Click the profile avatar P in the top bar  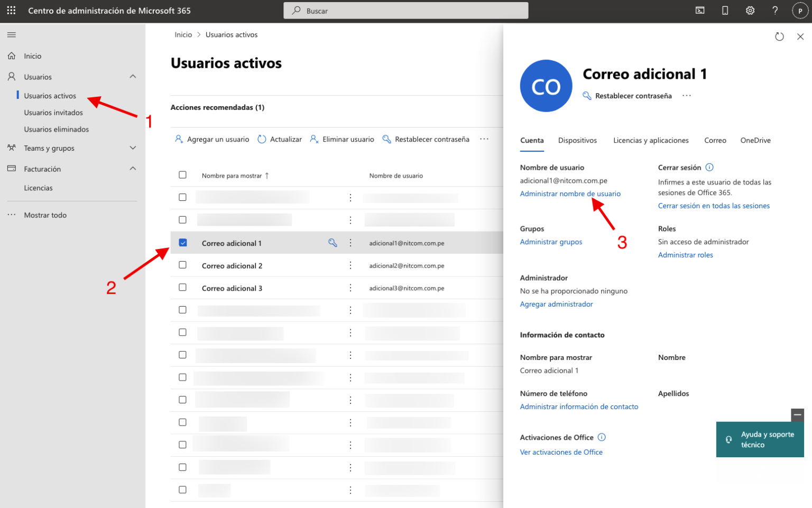point(800,10)
